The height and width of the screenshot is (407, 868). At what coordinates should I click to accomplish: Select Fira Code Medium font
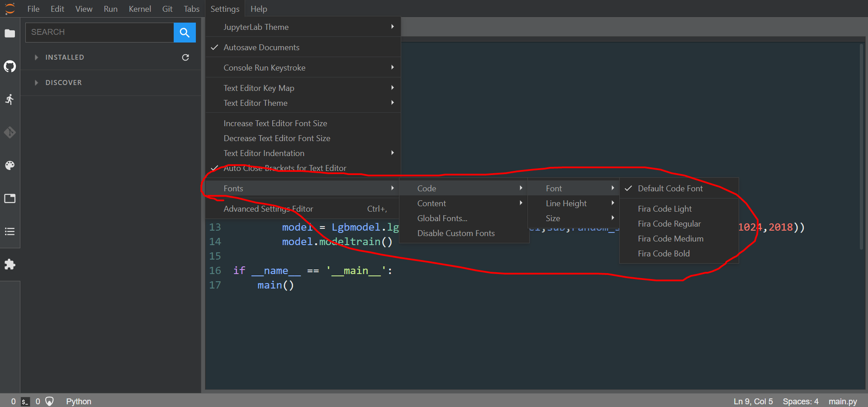click(679, 239)
